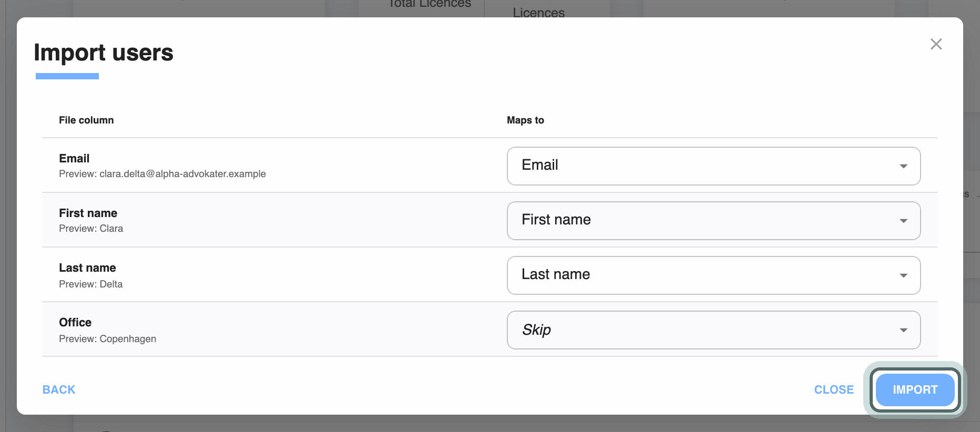
Task: Click the 'Maps to' header
Action: click(x=525, y=120)
